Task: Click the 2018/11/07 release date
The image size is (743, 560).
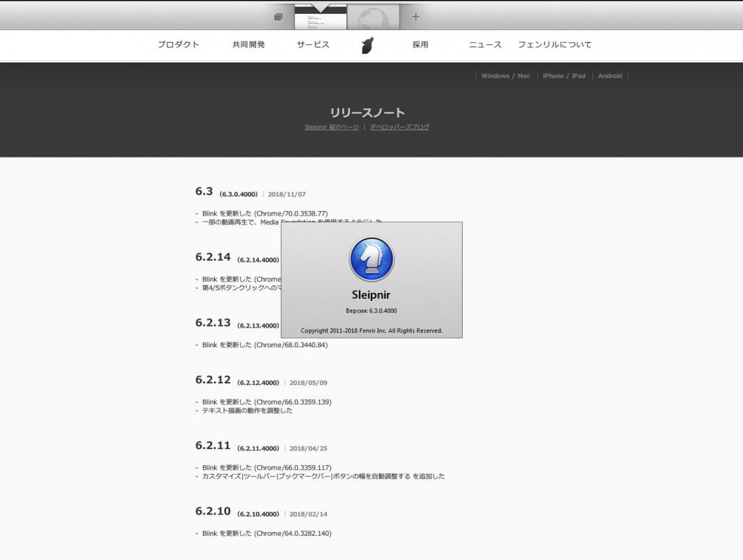Action: coord(287,194)
